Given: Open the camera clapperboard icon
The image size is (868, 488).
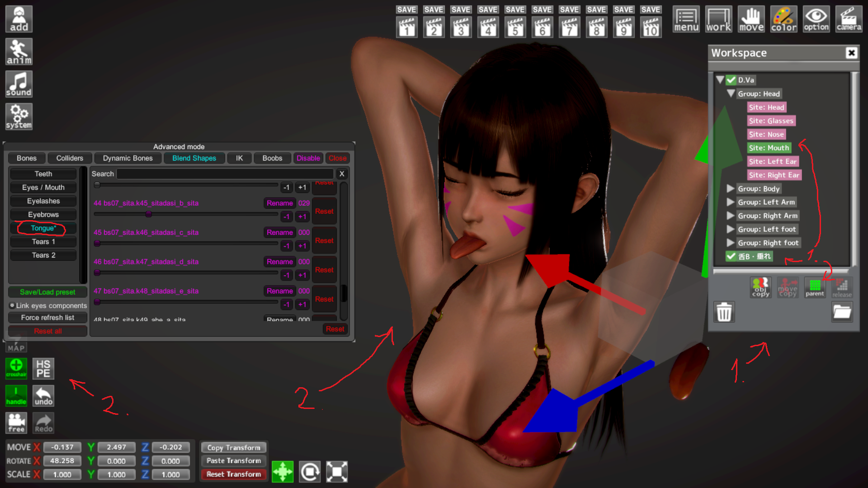Looking at the screenshot, I should coord(849,19).
